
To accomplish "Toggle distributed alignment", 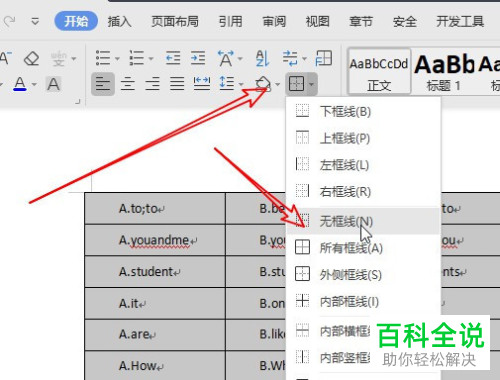I will pos(202,84).
